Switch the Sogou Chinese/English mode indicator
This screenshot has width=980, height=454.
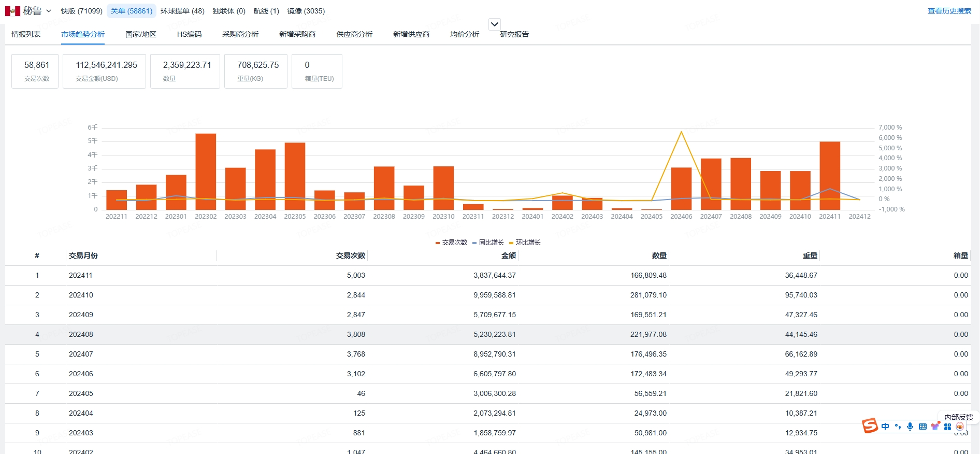tap(885, 427)
